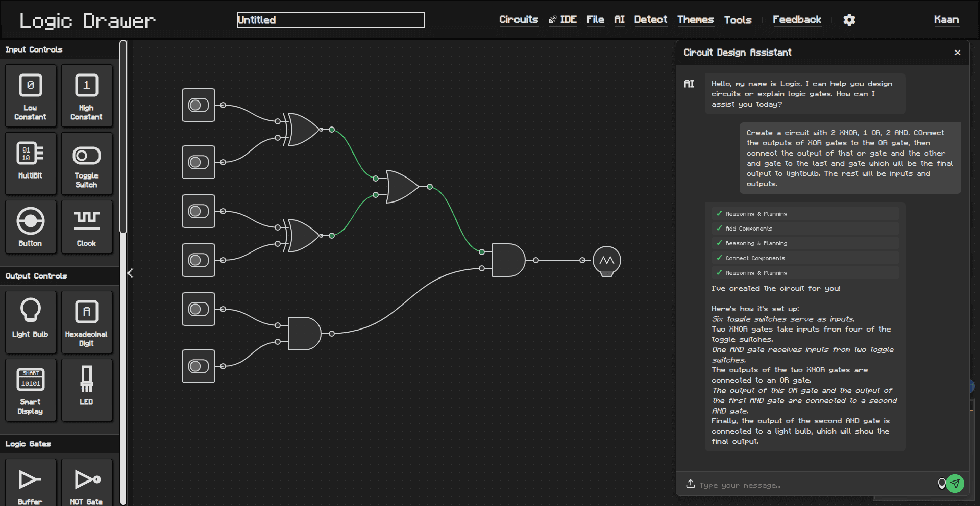Flip the topmost toggle switch on the canvas
This screenshot has height=506, width=980.
pos(198,105)
